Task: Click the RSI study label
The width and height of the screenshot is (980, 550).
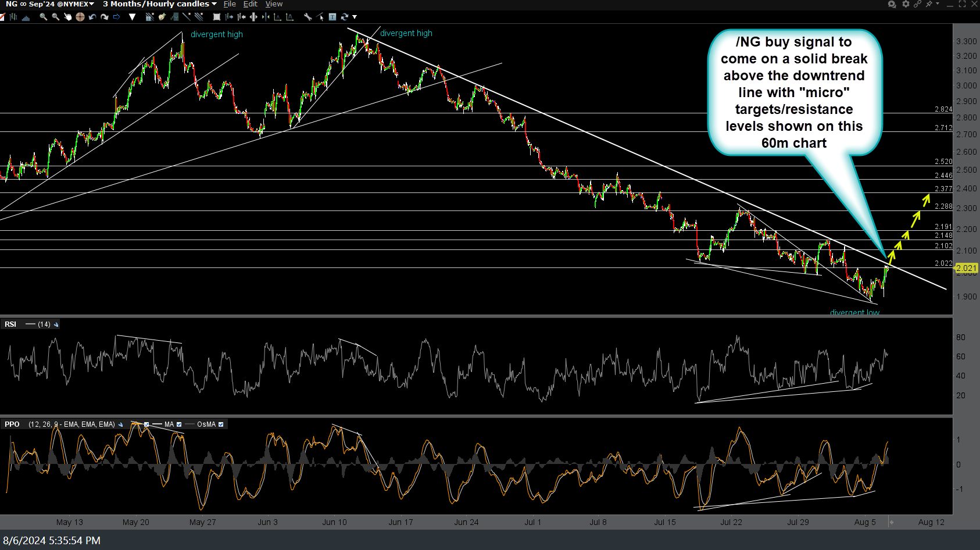Action: (x=10, y=324)
